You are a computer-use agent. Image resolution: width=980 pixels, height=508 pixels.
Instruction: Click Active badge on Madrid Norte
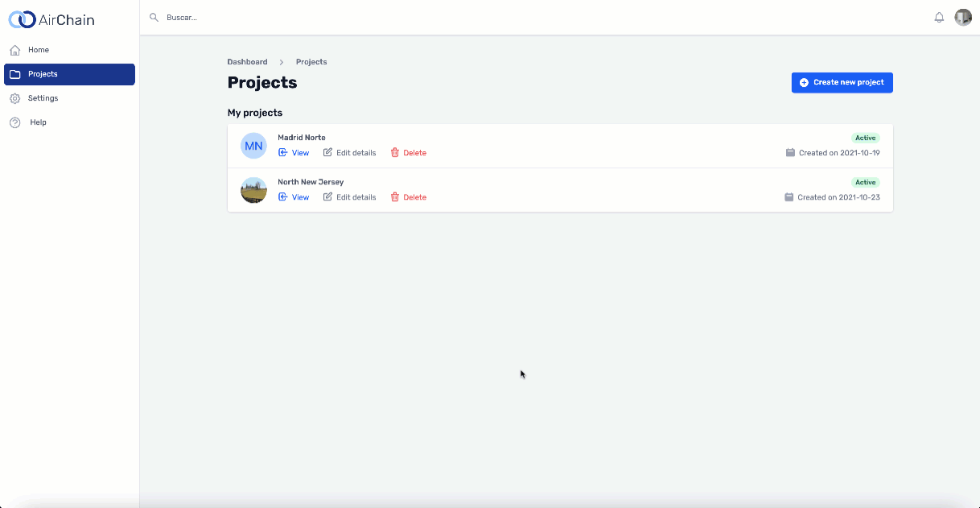[866, 138]
